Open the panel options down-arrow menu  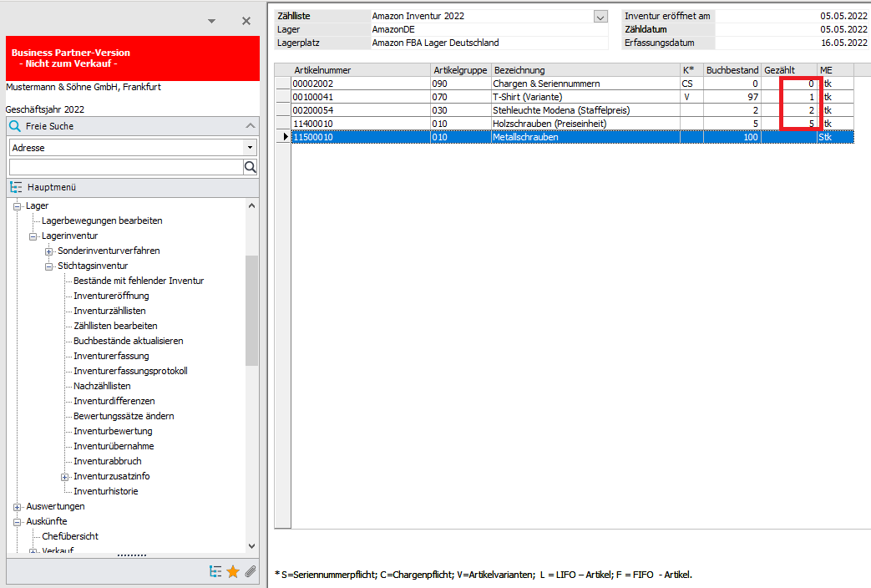click(x=212, y=21)
